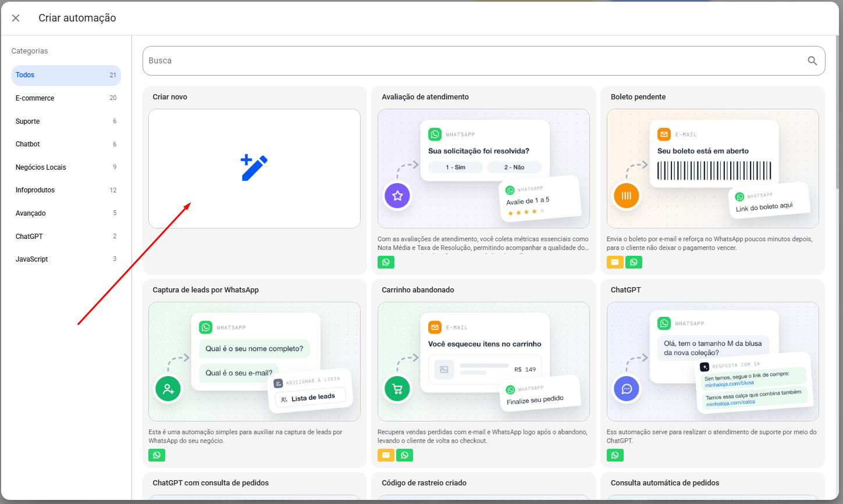
Task: Click the WhatsApp badge under Captura de leads
Action: (156, 455)
